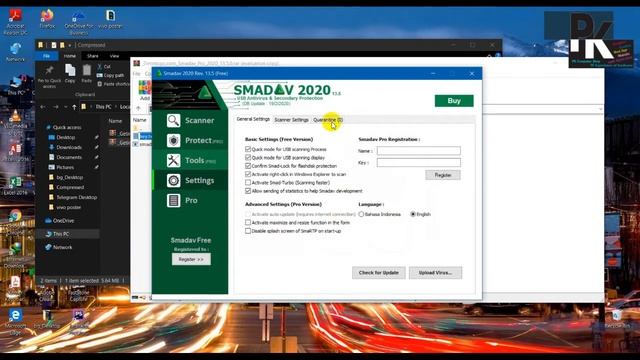Select Bahasa Indonesia language option
Image resolution: width=640 pixels, height=360 pixels.
pyautogui.click(x=361, y=214)
